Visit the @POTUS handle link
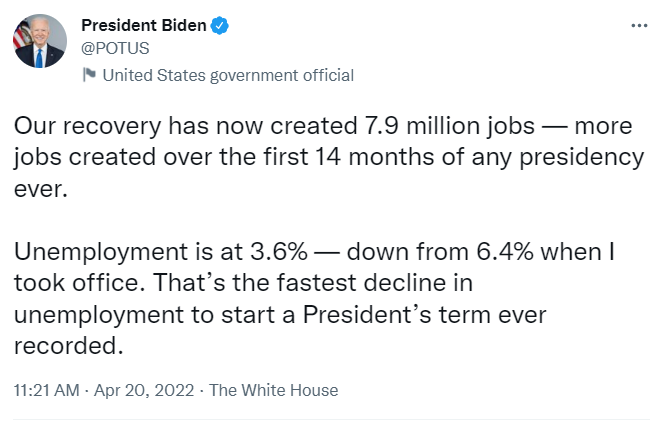 click(115, 48)
